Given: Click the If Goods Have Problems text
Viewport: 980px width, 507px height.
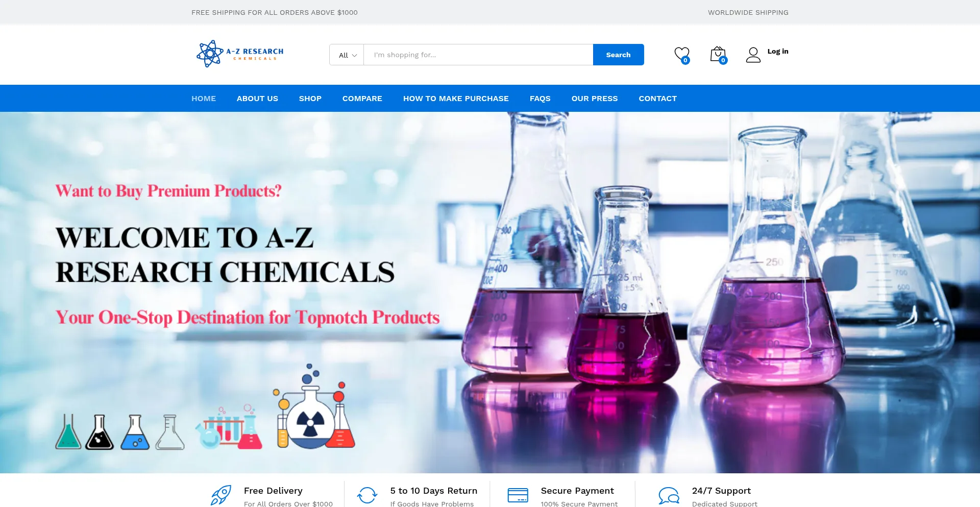Looking at the screenshot, I should (x=432, y=503).
